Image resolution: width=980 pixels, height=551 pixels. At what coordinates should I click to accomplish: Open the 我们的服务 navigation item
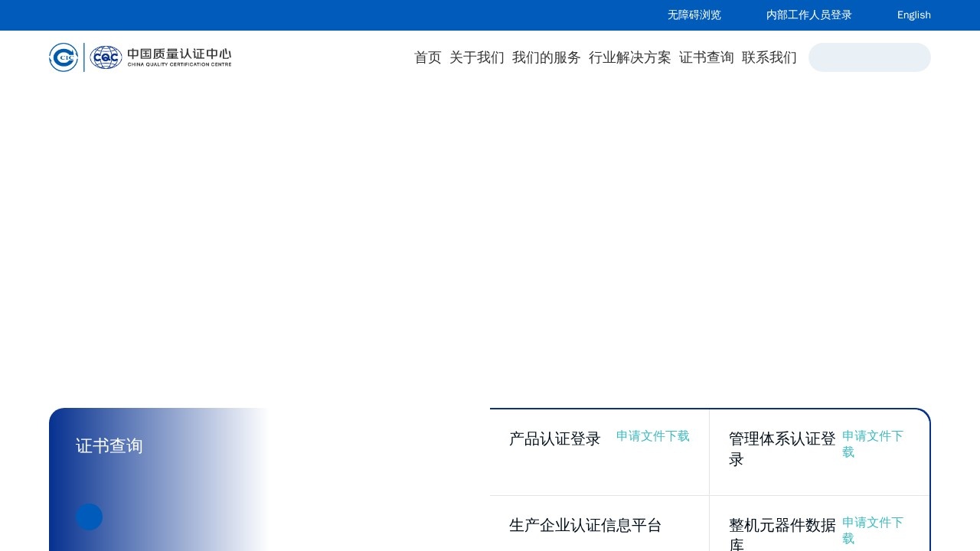(547, 57)
